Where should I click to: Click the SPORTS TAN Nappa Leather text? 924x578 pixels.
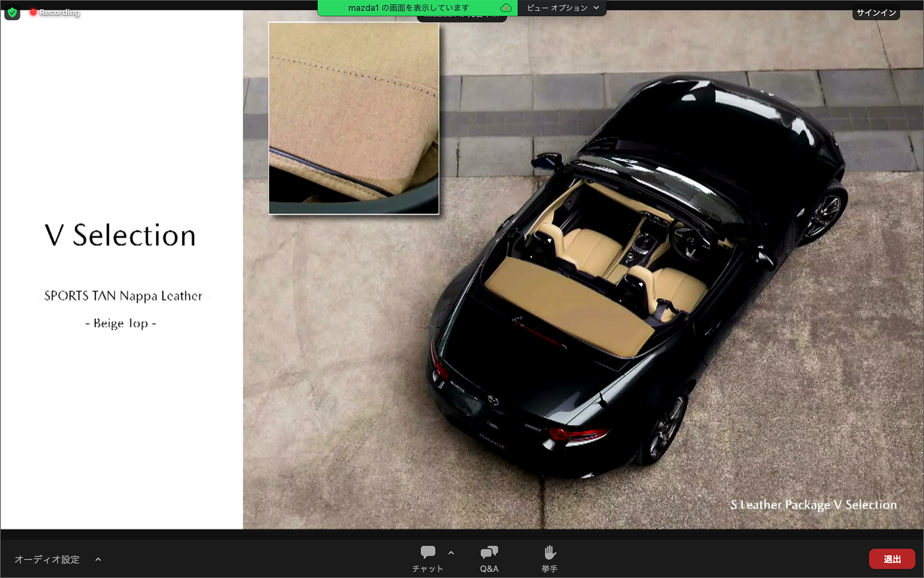coord(123,296)
